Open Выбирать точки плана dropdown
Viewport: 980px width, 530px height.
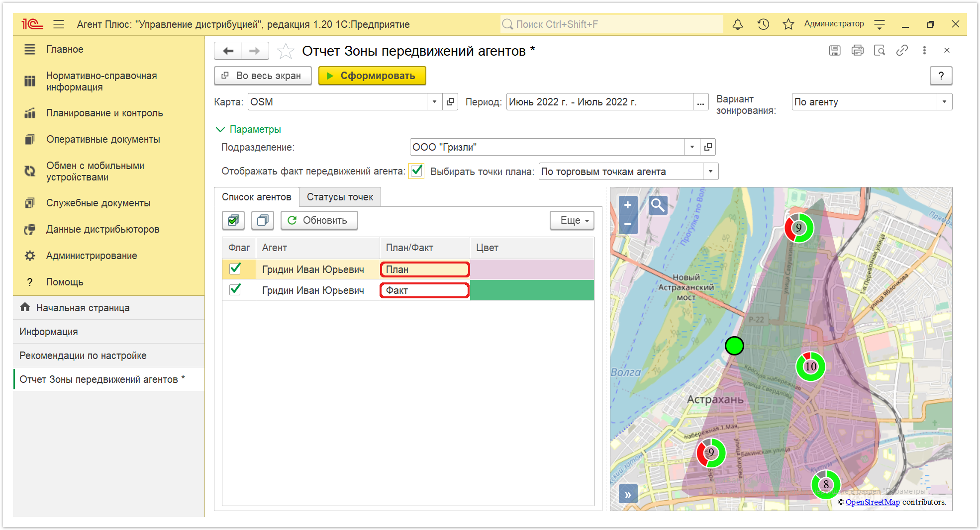point(710,172)
